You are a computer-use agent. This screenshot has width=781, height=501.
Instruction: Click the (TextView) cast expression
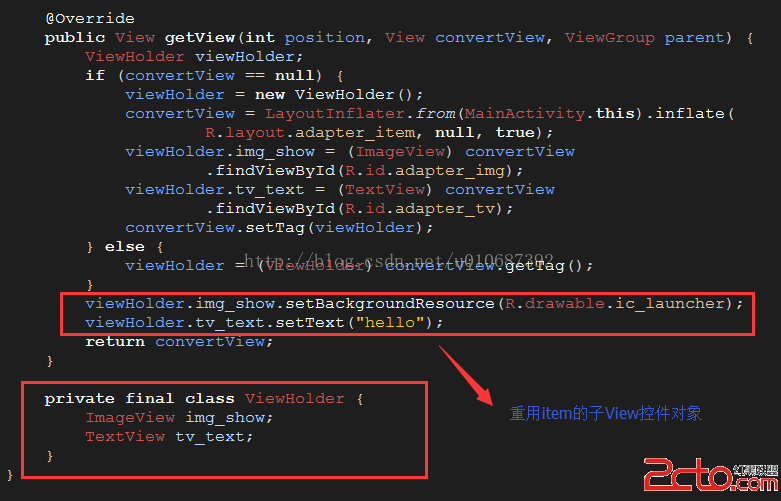tap(385, 190)
